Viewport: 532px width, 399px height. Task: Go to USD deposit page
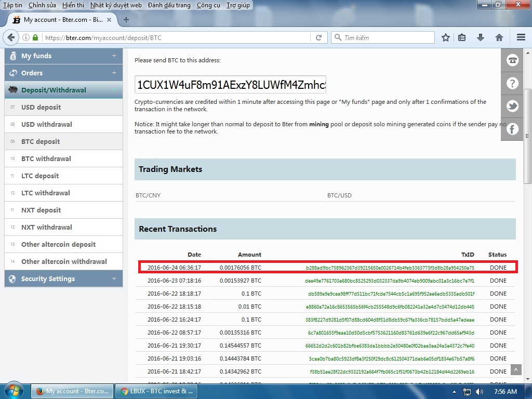pyautogui.click(x=63, y=107)
